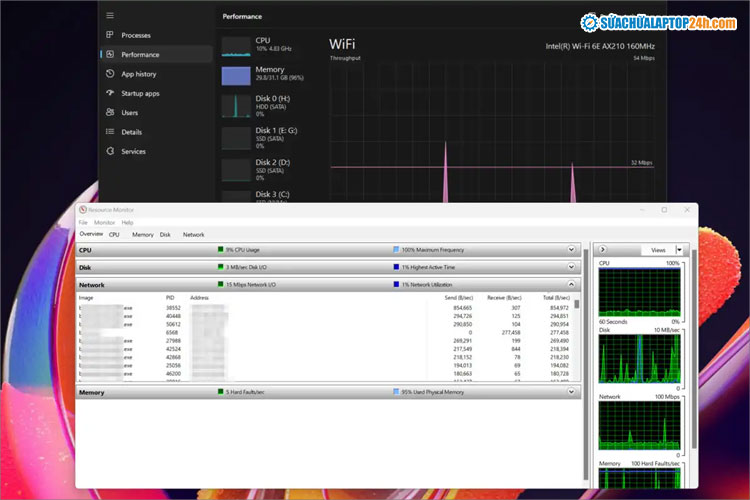750x500 pixels.
Task: Click the App history clock icon
Action: pyautogui.click(x=110, y=74)
